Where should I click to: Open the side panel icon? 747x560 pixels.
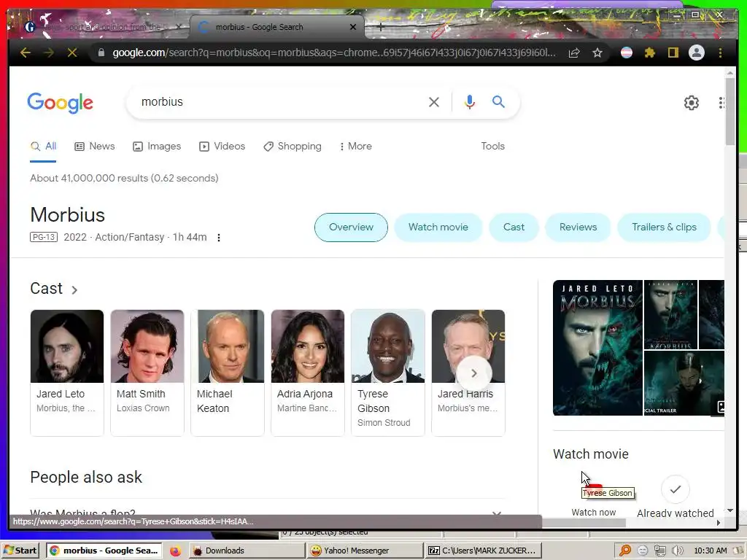(673, 52)
